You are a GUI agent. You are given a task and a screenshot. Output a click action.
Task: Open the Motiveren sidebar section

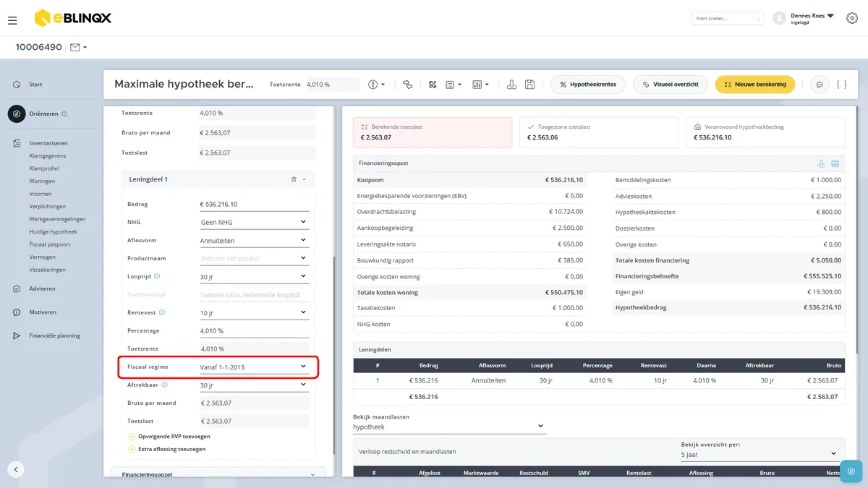43,312
